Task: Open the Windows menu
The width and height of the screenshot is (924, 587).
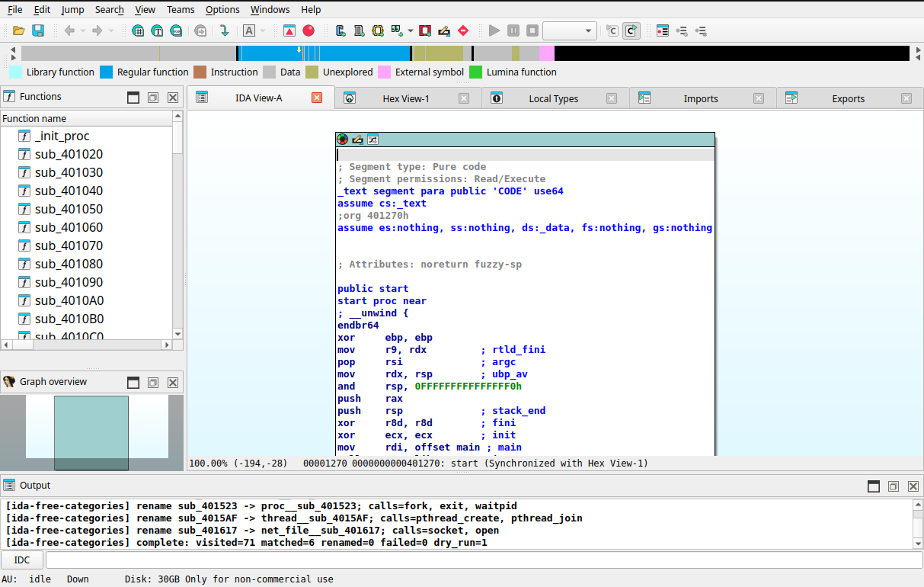Action: (x=270, y=9)
